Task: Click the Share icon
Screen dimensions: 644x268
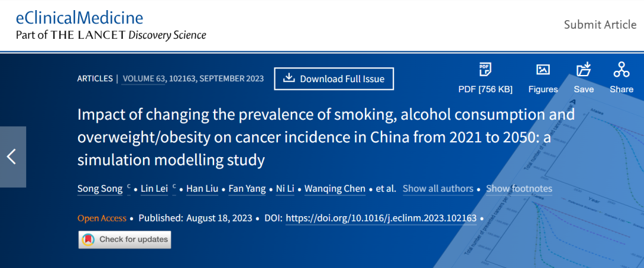Action: click(x=621, y=70)
